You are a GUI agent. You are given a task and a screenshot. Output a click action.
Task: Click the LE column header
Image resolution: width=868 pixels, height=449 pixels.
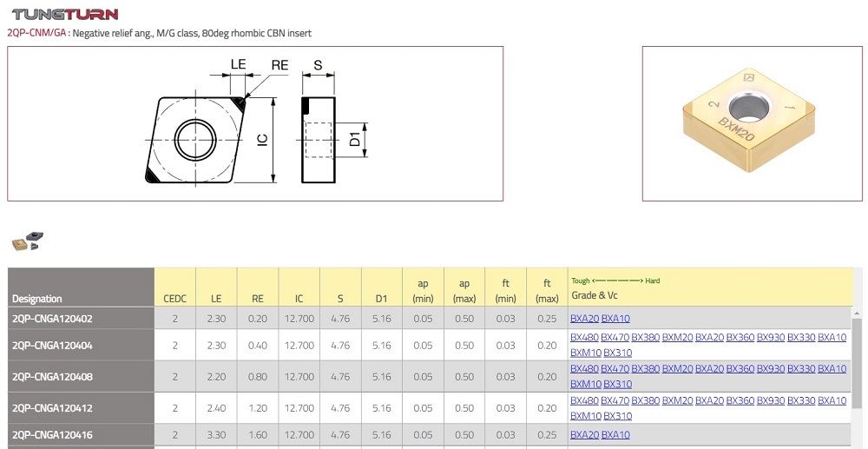216,287
